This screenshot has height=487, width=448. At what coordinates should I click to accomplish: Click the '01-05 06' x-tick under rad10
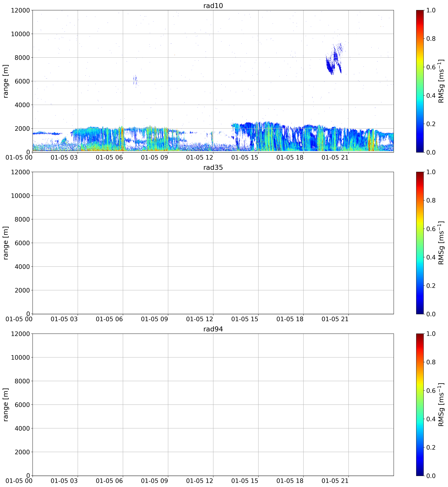(109, 157)
